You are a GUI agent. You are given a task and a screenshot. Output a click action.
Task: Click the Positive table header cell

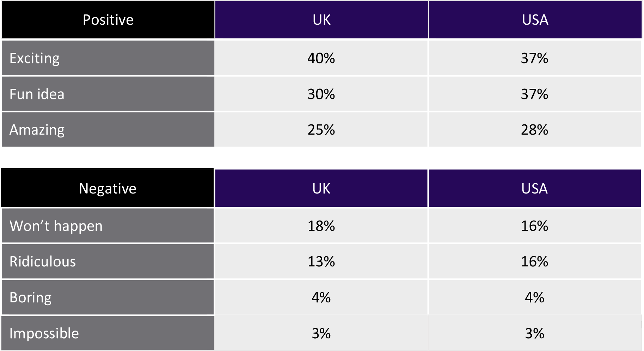pos(108,20)
